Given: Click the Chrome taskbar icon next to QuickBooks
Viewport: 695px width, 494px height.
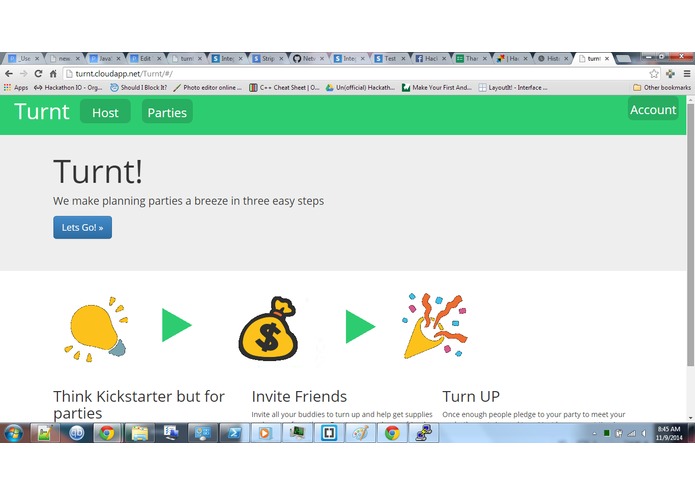Looking at the screenshot, I should tap(108, 433).
